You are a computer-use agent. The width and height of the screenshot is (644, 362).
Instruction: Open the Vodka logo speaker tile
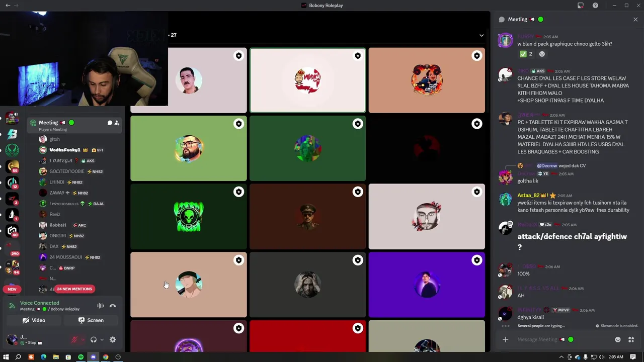pyautogui.click(x=308, y=80)
